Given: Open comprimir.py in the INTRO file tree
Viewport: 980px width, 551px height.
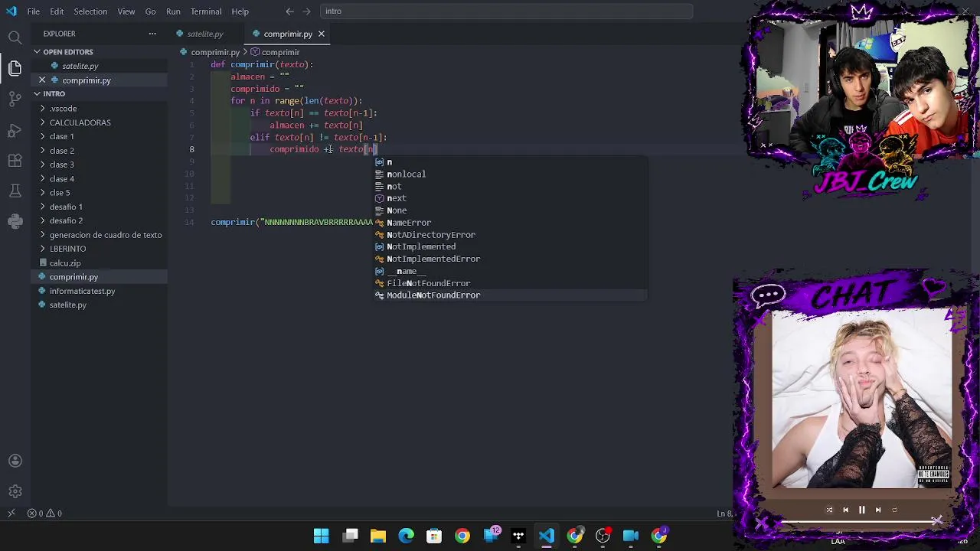Looking at the screenshot, I should point(100,277).
